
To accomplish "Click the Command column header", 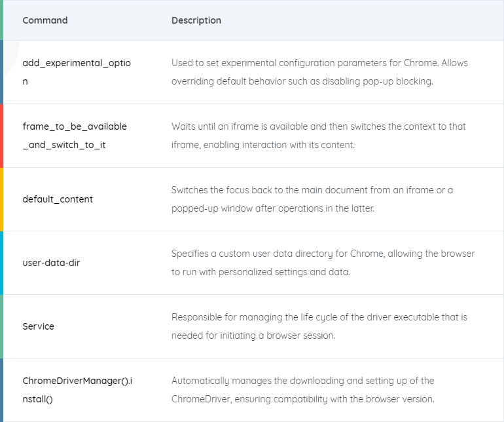I will pos(45,20).
